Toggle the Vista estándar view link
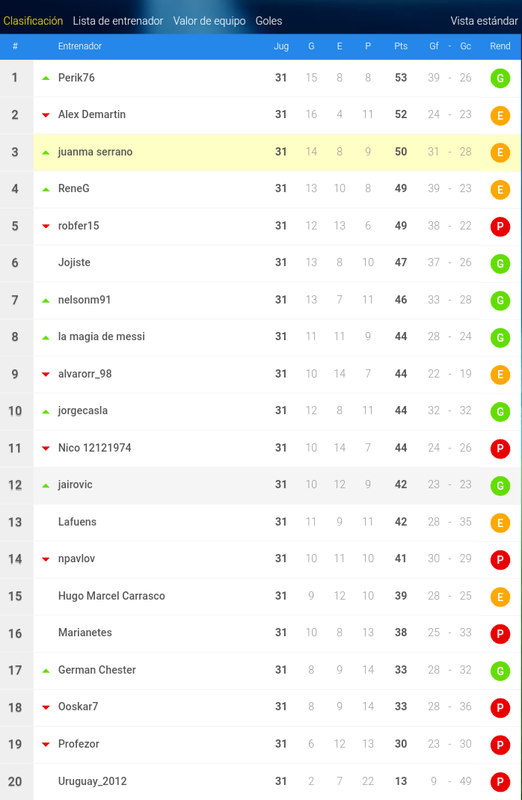Viewport: 522px width, 800px height. click(x=484, y=21)
